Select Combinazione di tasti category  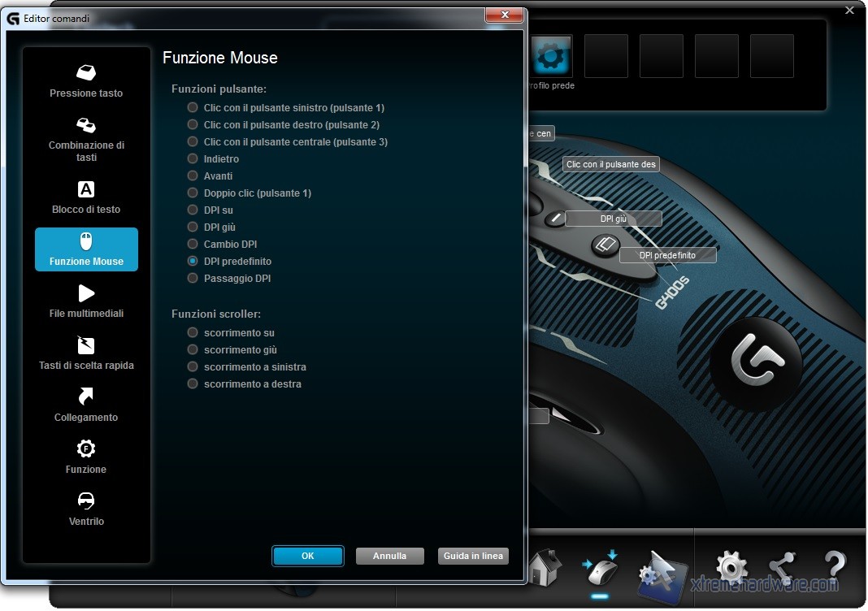pyautogui.click(x=86, y=138)
